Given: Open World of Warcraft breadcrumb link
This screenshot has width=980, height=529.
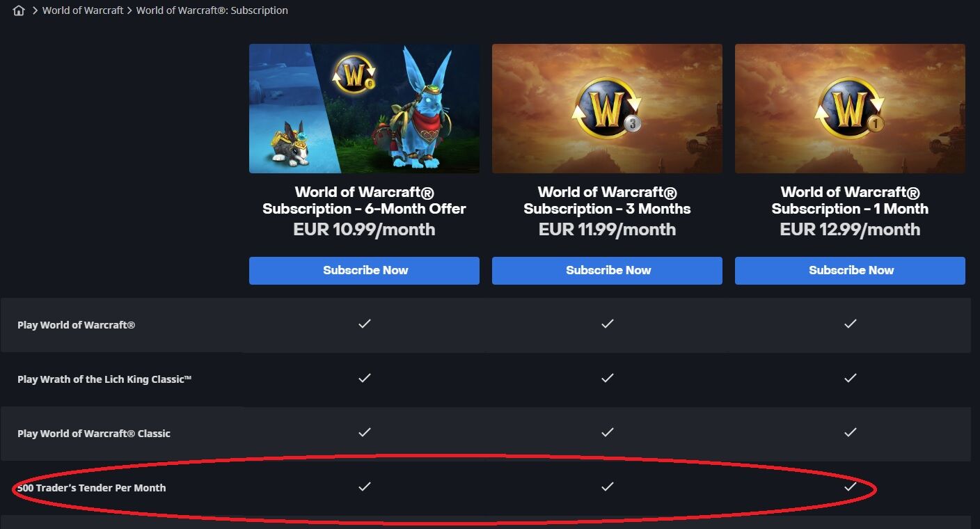Looking at the screenshot, I should click(83, 10).
